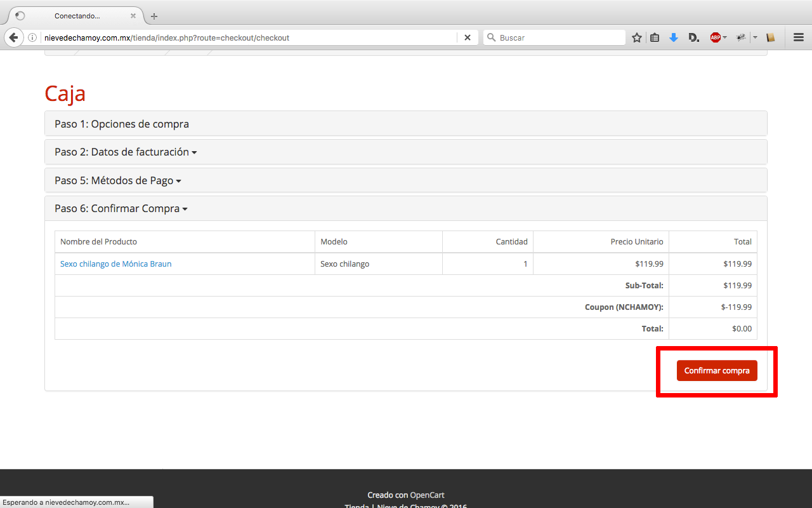Expand Paso 1: Opciones de compra
The width and height of the screenshot is (812, 508).
click(406, 124)
